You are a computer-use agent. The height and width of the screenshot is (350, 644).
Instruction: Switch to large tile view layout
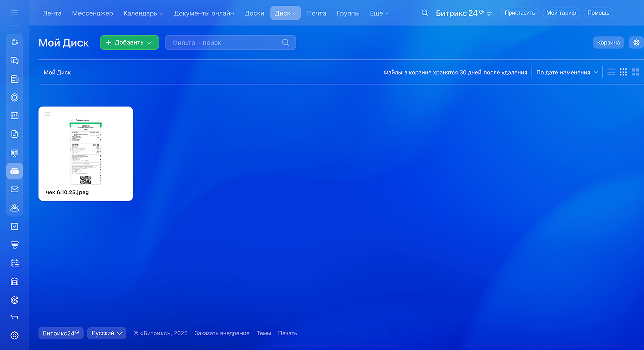coord(635,72)
